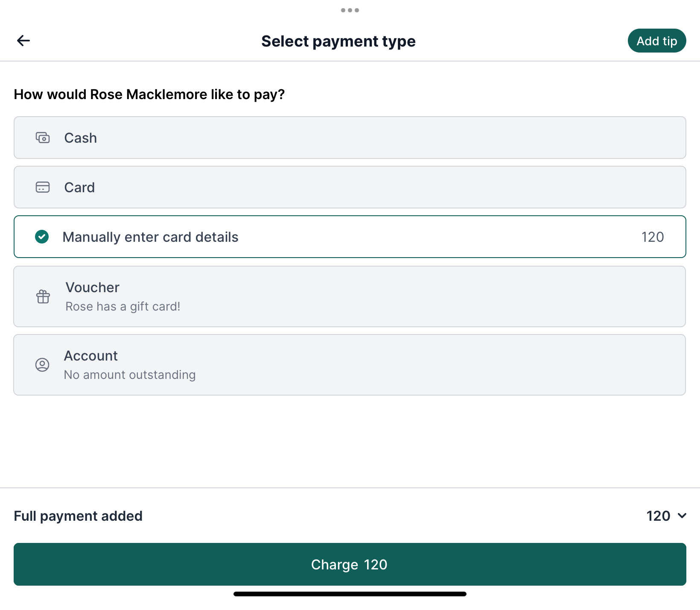Open the three-dot menu above the title
This screenshot has height=610, width=700.
click(350, 10)
